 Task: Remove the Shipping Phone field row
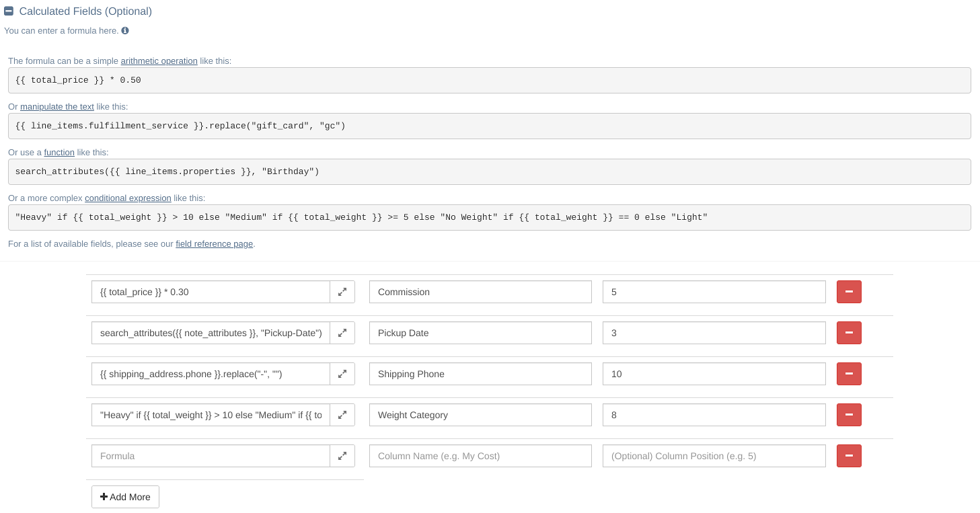(848, 374)
